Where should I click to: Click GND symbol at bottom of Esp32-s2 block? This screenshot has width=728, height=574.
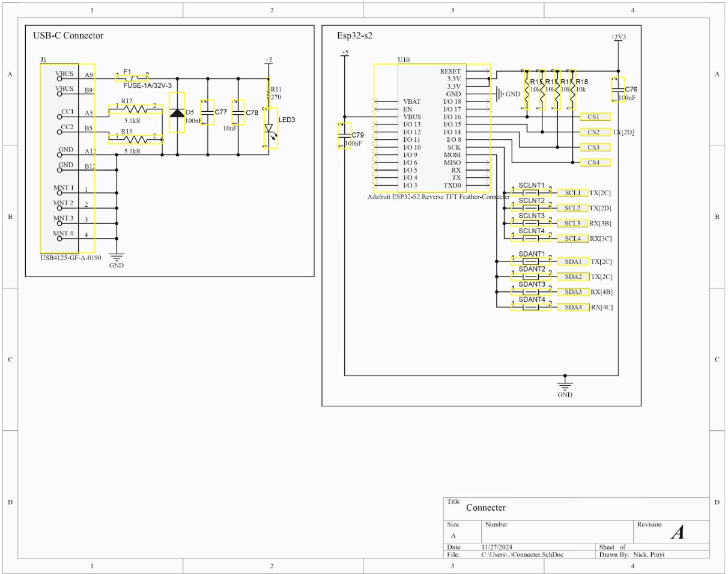[x=565, y=388]
